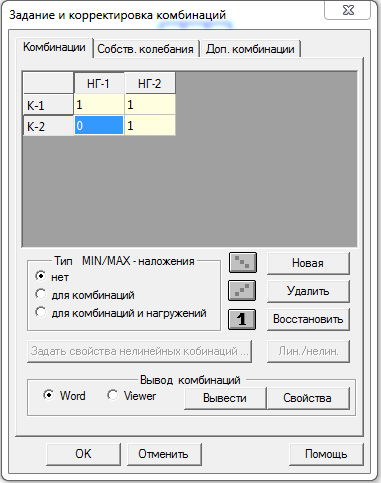Click the ascending diagonal dots icon button

point(242,291)
